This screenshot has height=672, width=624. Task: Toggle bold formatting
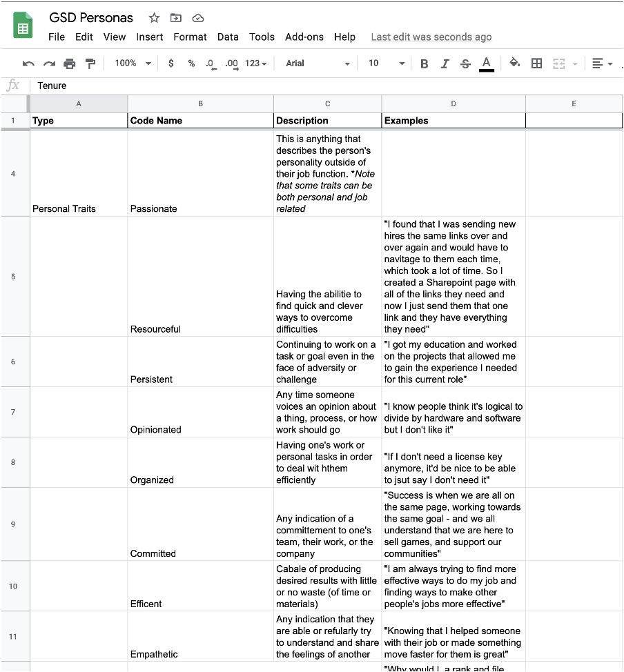pyautogui.click(x=424, y=64)
